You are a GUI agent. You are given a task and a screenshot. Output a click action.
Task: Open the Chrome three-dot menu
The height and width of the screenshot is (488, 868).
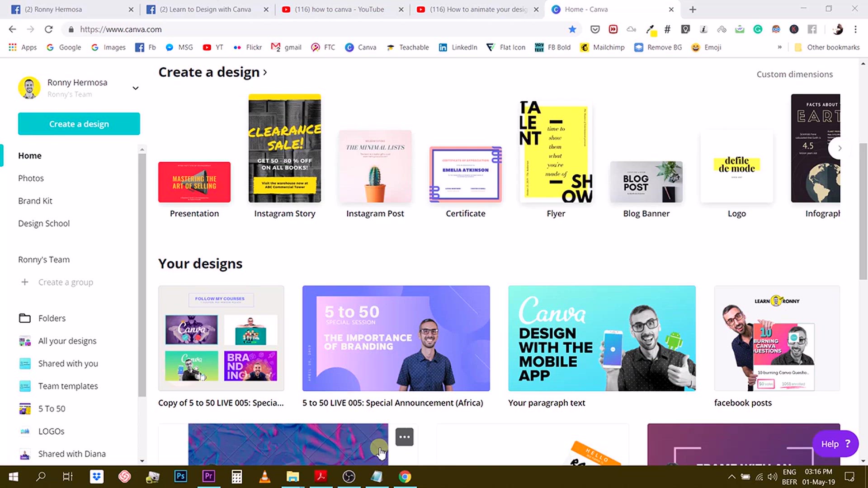[855, 29]
